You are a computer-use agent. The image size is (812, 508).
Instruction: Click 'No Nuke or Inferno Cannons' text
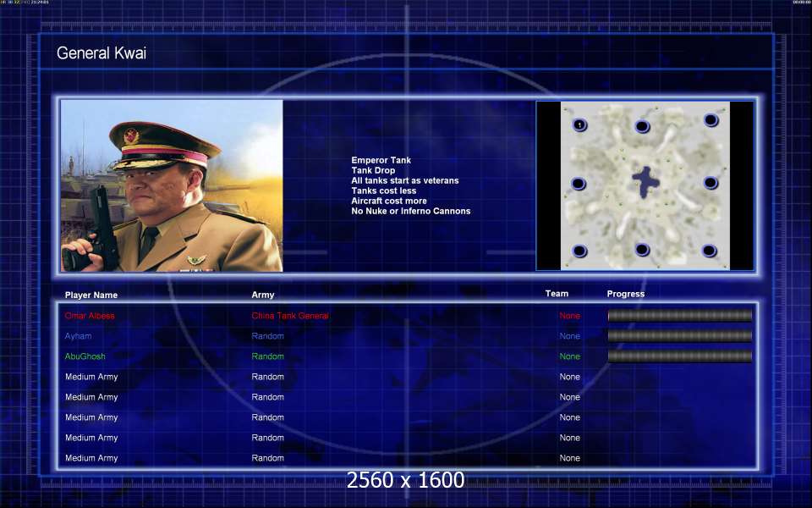pyautogui.click(x=411, y=211)
